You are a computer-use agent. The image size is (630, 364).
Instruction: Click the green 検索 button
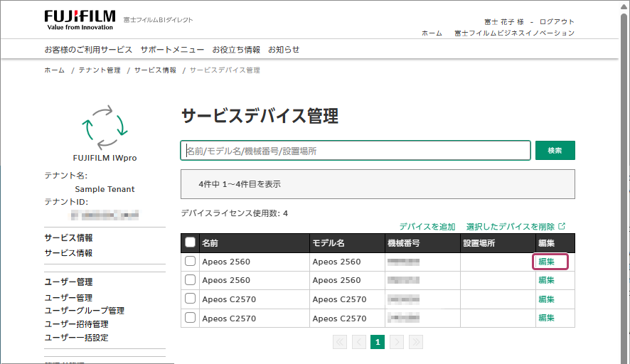[x=555, y=151]
